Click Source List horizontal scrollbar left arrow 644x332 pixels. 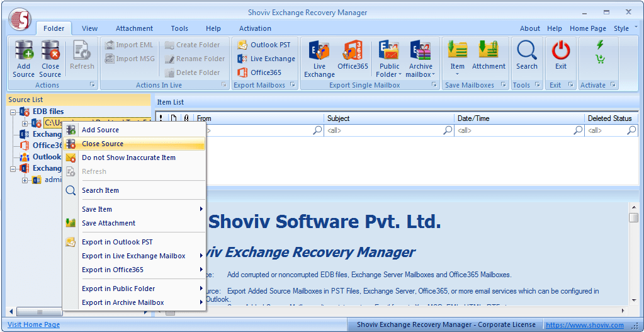11,311
